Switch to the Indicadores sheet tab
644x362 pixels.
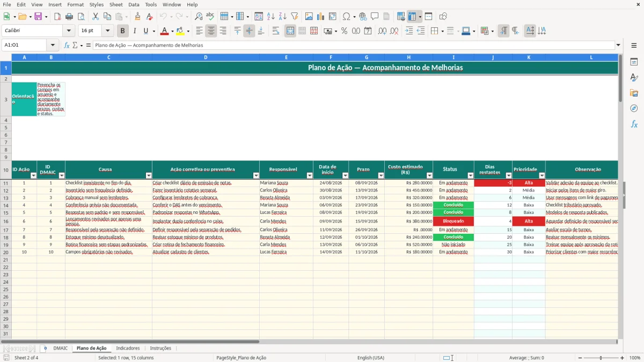pos(128,348)
